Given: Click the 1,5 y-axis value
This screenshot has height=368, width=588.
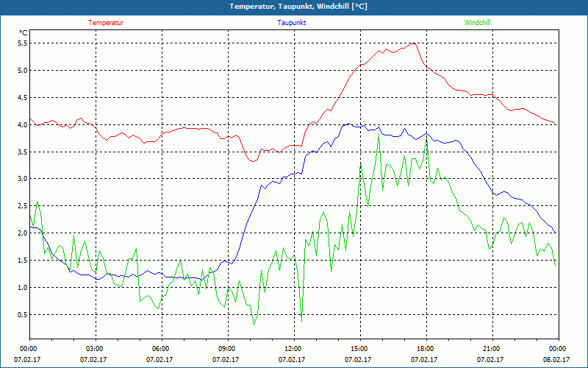Looking at the screenshot, I should coord(23,261).
